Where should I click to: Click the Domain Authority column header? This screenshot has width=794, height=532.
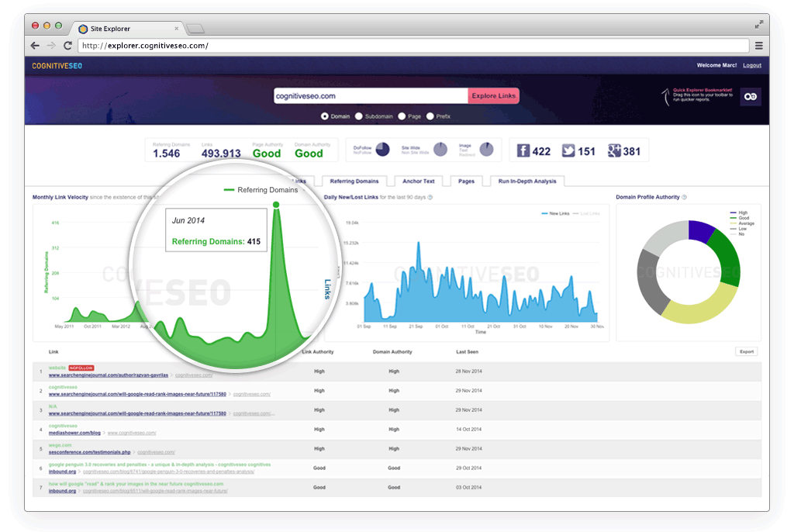click(x=392, y=351)
